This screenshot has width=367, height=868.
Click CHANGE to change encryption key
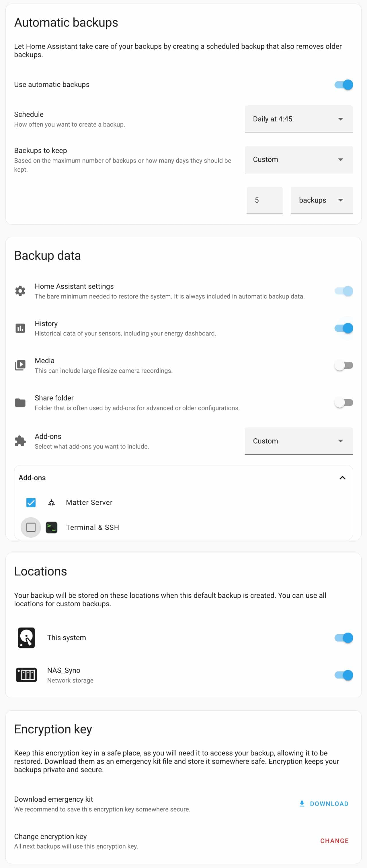(334, 841)
